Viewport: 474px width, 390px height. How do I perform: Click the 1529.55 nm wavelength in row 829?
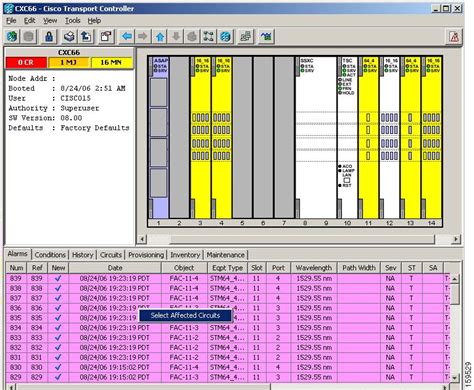pos(314,377)
